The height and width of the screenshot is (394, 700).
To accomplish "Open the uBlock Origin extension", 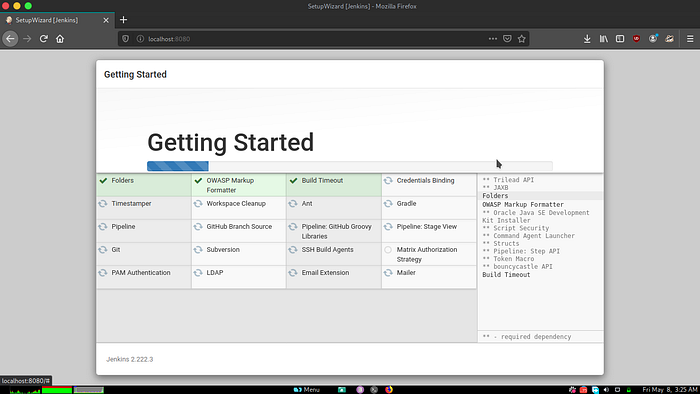I will [637, 39].
